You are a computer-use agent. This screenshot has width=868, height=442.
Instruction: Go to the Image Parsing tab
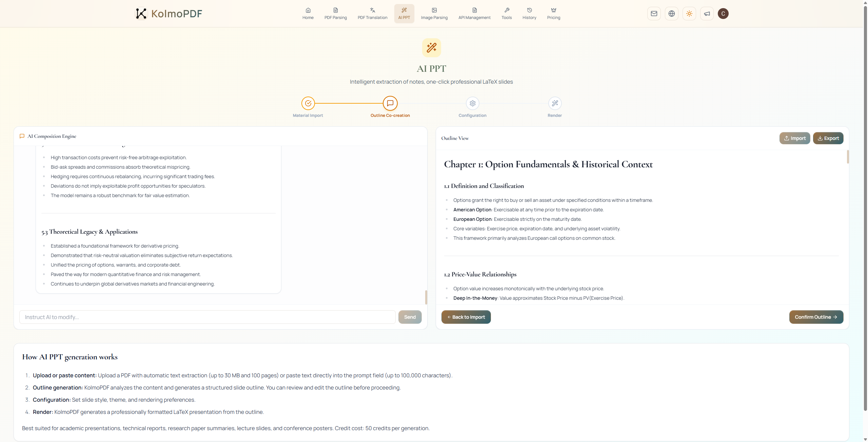click(434, 14)
